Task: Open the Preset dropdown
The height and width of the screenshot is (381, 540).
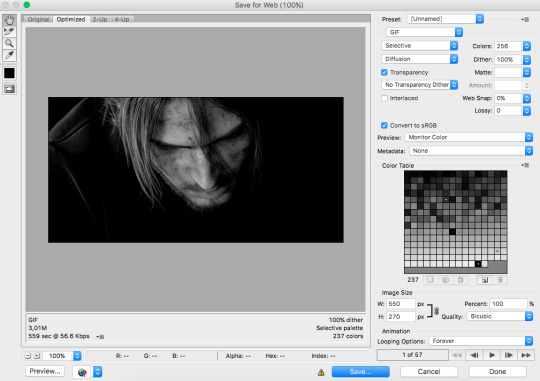Action: click(445, 19)
